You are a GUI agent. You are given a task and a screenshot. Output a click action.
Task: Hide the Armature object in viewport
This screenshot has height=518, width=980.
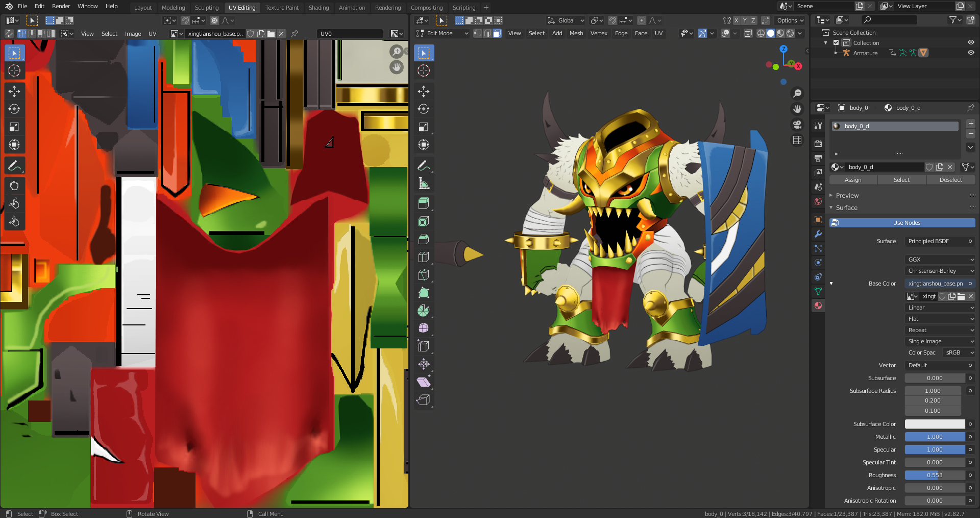click(971, 53)
